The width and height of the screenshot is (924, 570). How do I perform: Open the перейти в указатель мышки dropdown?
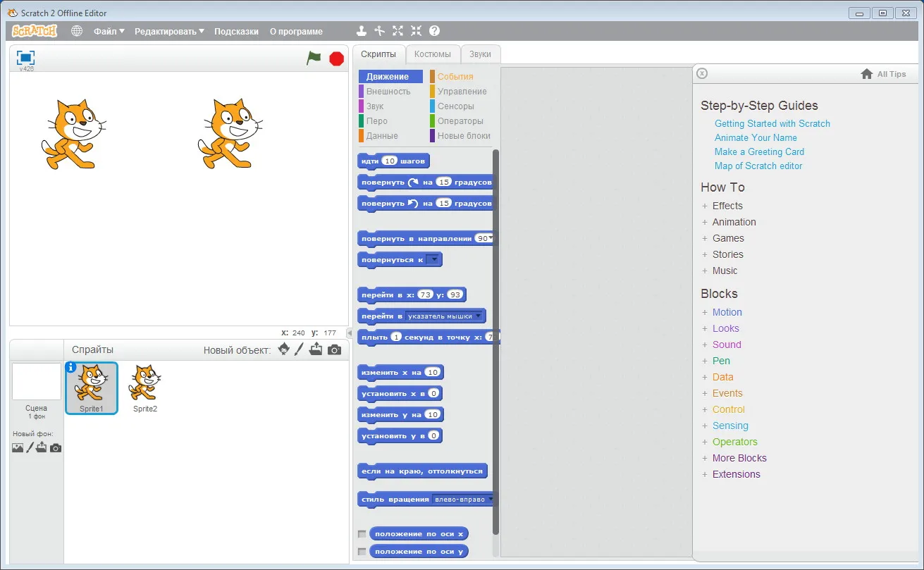click(444, 316)
